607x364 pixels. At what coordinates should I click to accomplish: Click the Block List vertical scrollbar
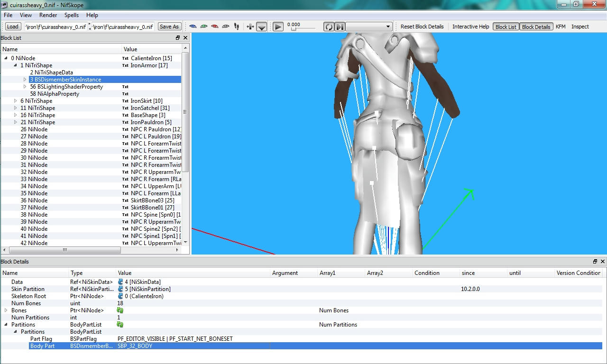click(x=185, y=112)
